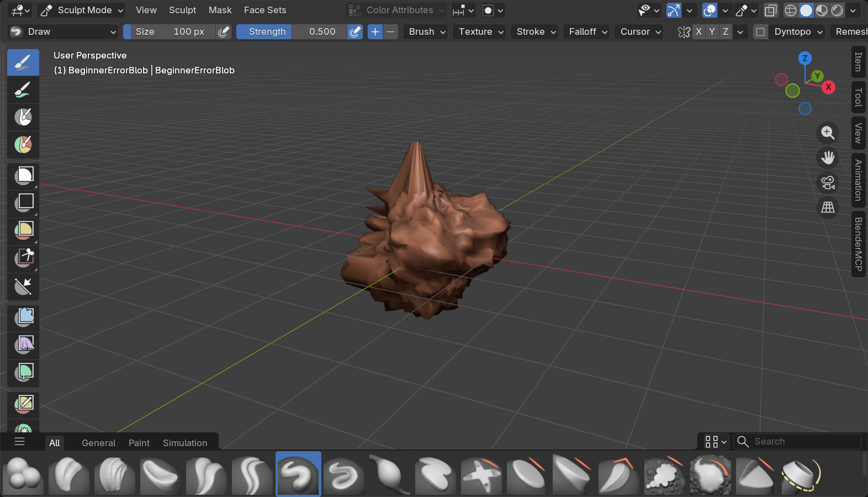Open the asset shelf display settings dropdown
This screenshot has width=868, height=497.
716,442
